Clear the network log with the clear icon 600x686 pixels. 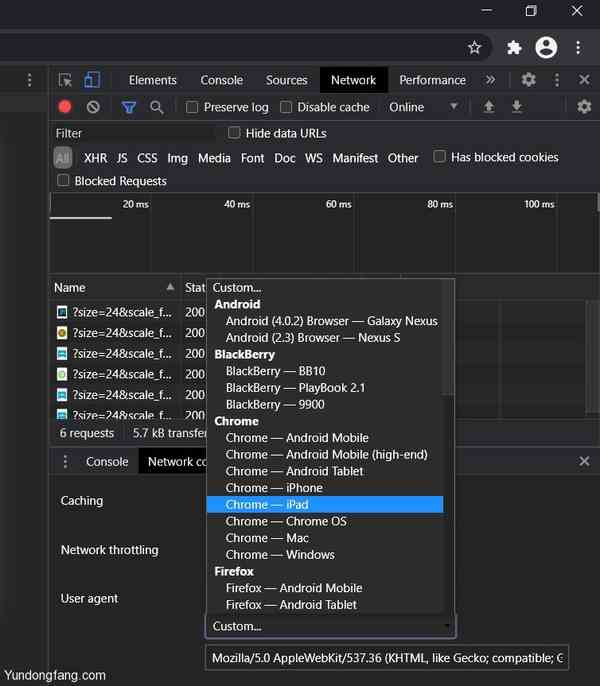[x=93, y=107]
